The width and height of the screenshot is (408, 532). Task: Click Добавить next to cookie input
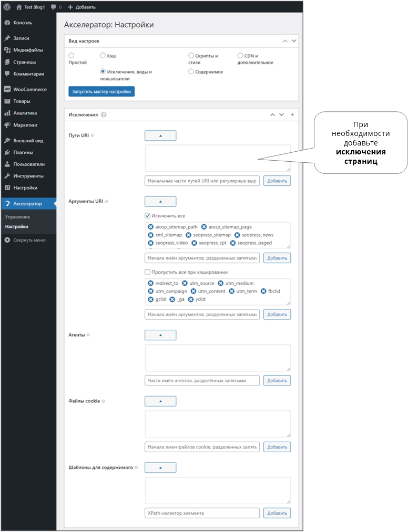point(277,447)
